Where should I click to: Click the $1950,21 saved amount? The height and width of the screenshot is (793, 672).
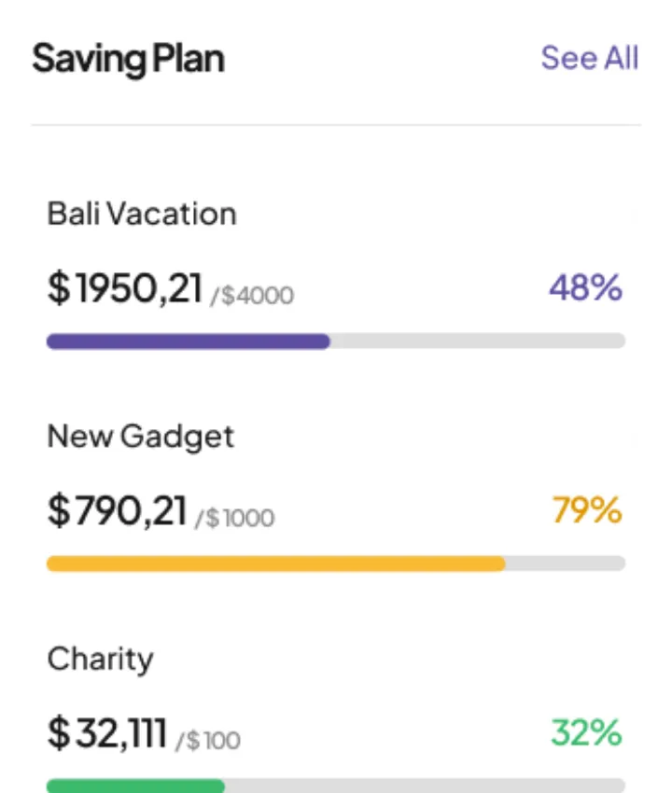point(125,288)
